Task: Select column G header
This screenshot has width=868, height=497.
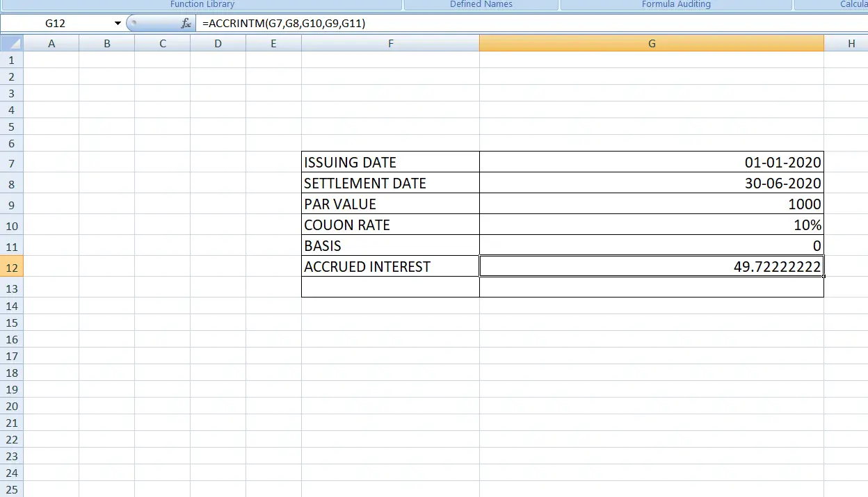Action: (x=652, y=43)
